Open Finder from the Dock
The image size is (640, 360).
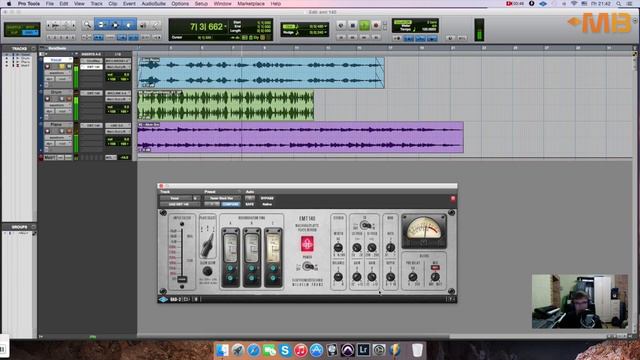pyautogui.click(x=222, y=350)
